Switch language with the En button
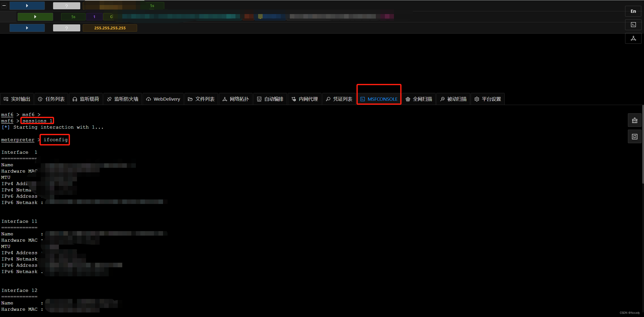The image size is (644, 317). coord(633,11)
